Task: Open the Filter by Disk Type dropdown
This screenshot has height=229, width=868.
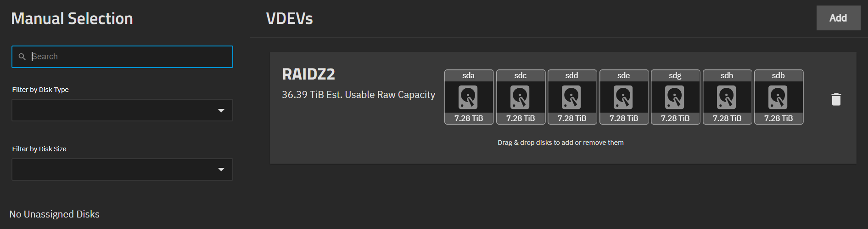Action: (122, 110)
